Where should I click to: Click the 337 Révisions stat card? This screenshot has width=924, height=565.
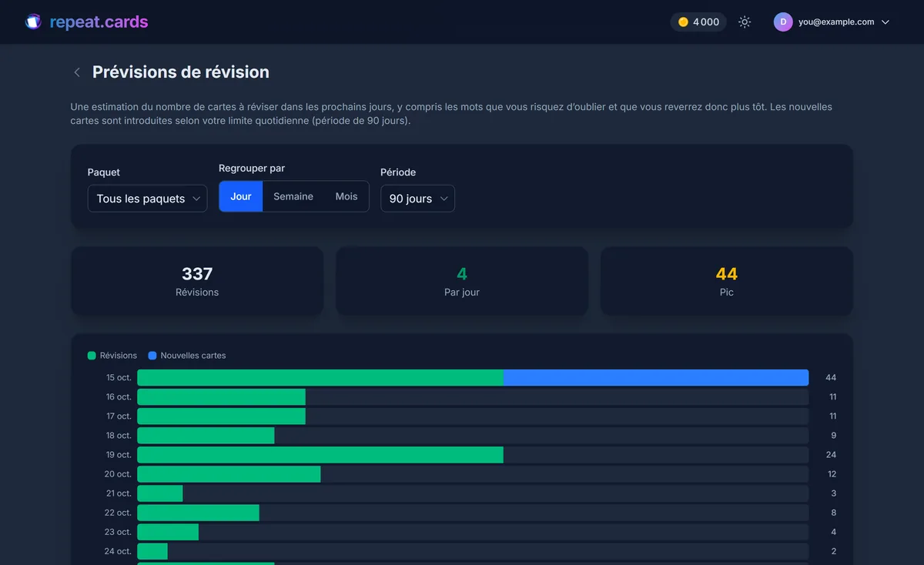click(197, 281)
